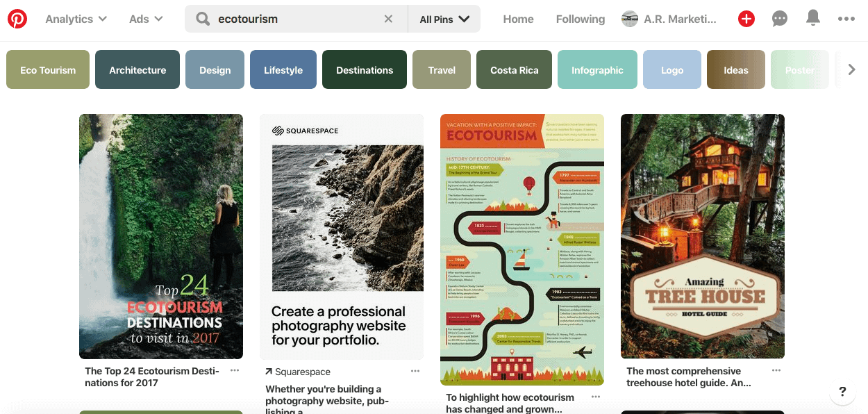Toggle the Infographic filter chip
The height and width of the screenshot is (414, 868).
tap(597, 69)
